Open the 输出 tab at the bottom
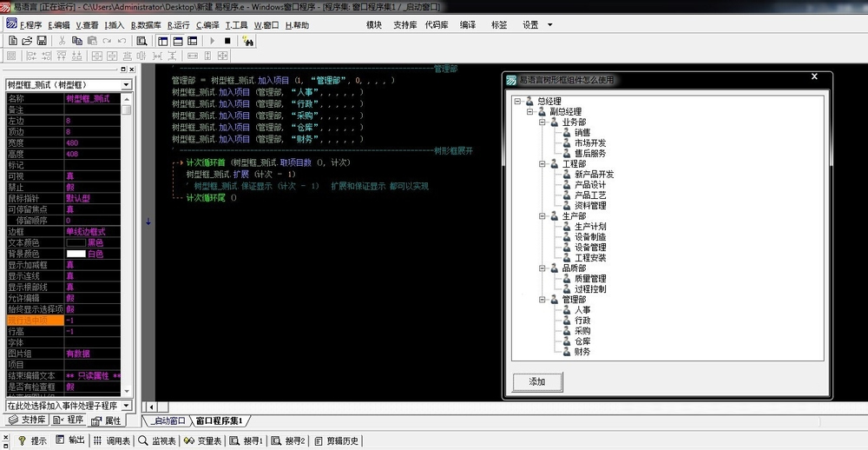This screenshot has width=868, height=450. [70, 440]
